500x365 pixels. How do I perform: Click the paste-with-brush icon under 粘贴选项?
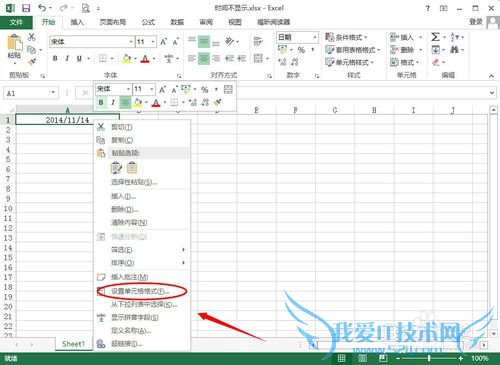(116, 167)
